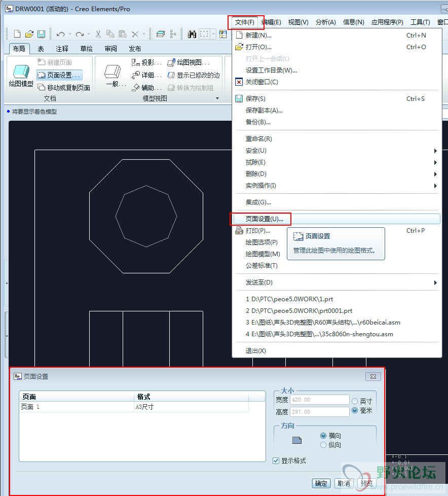Switch to the 注释 ribbon tab

(x=62, y=49)
